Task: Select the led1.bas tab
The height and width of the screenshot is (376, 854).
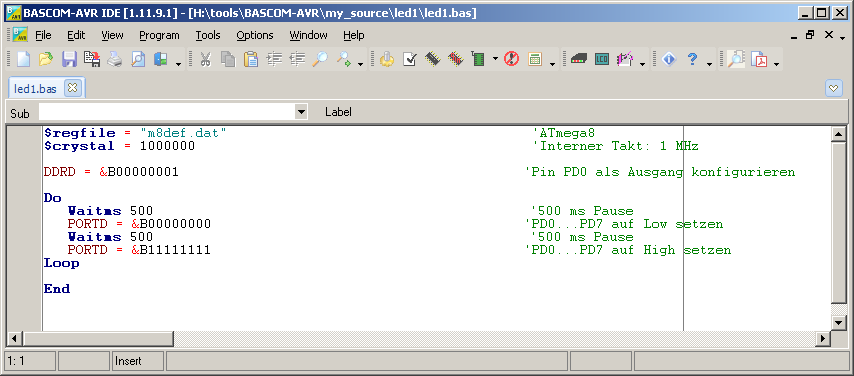Action: coord(35,88)
